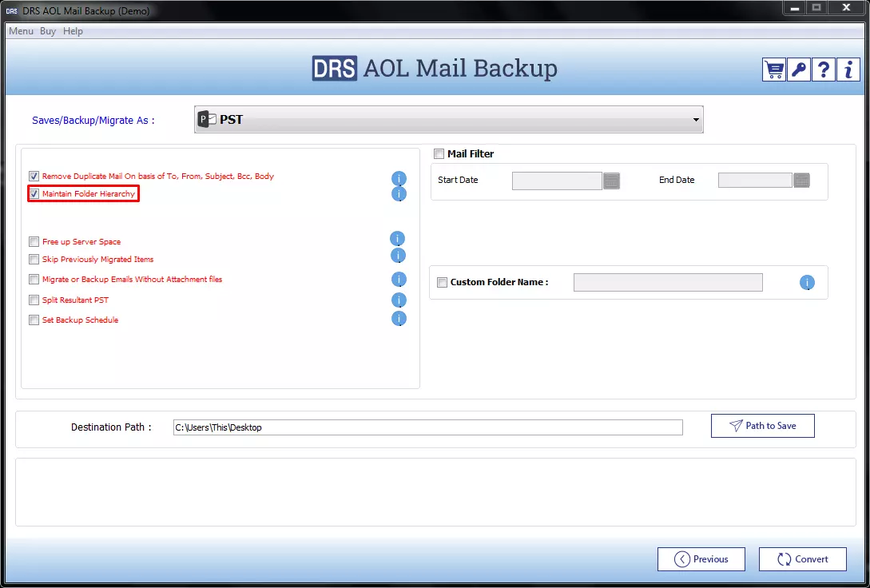The width and height of the screenshot is (870, 588).
Task: Uncheck Remove Duplicate Mail checkbox
Action: click(x=34, y=177)
